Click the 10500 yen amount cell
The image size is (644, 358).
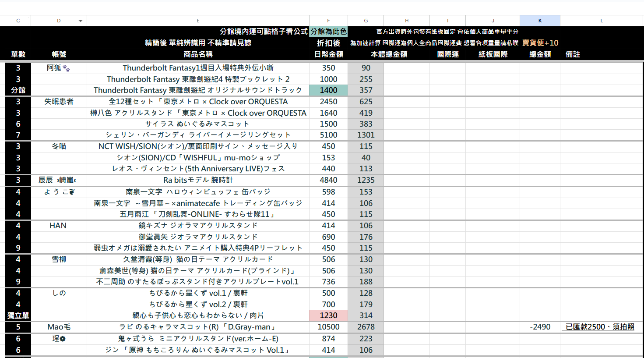[328, 327]
